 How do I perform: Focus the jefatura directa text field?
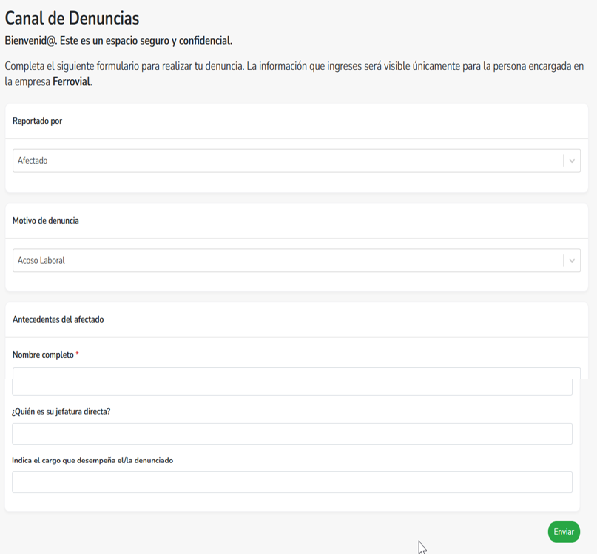click(x=292, y=434)
